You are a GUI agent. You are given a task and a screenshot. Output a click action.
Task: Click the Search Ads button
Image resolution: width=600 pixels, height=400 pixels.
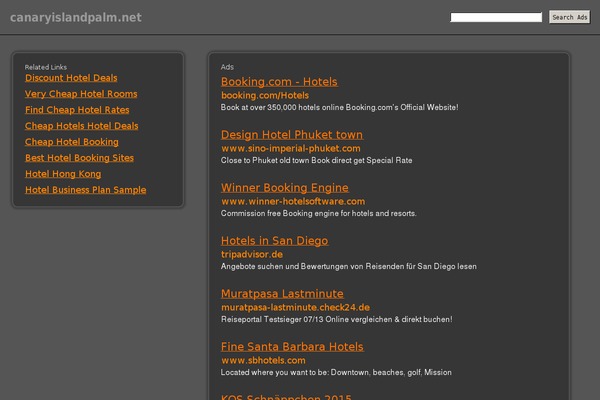[569, 17]
